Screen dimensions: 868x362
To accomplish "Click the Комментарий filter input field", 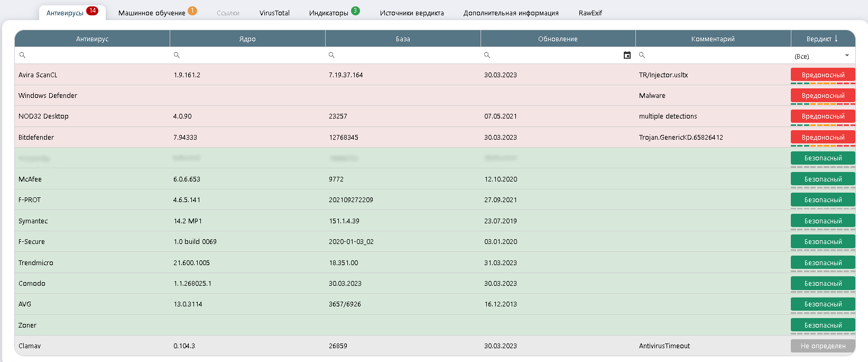I will click(x=714, y=55).
